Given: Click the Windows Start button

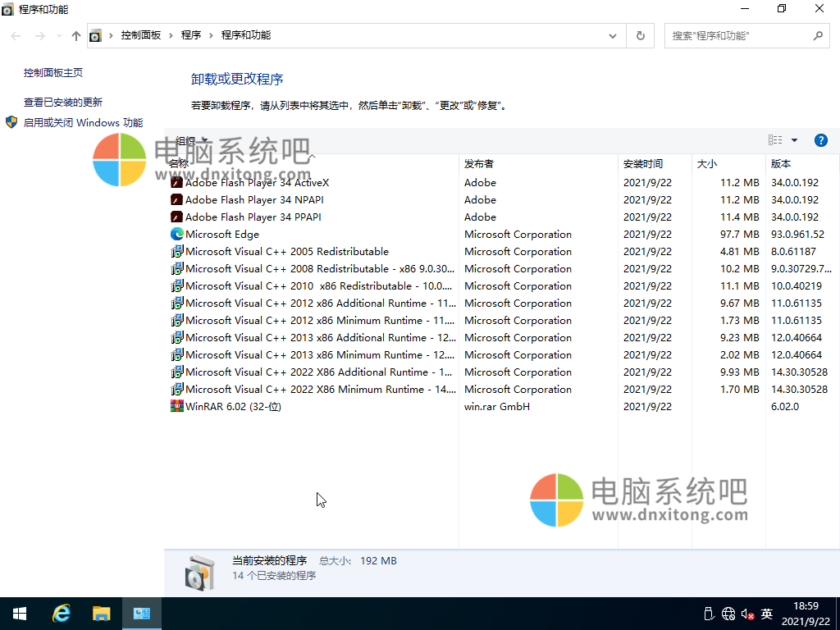Looking at the screenshot, I should coord(20,614).
